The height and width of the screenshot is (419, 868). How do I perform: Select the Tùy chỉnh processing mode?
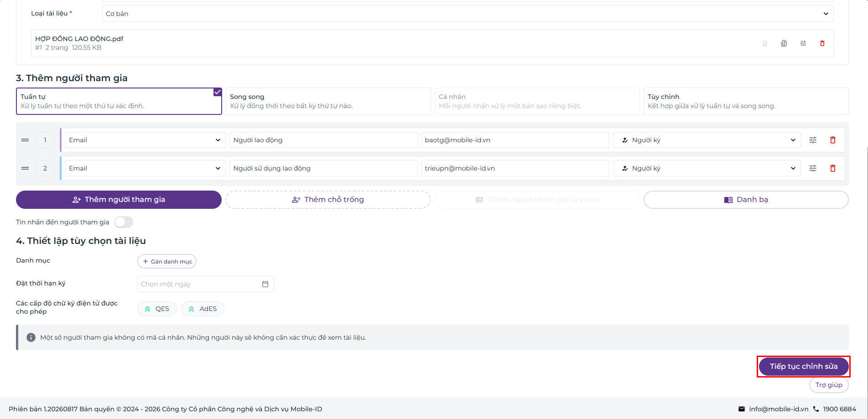(746, 101)
